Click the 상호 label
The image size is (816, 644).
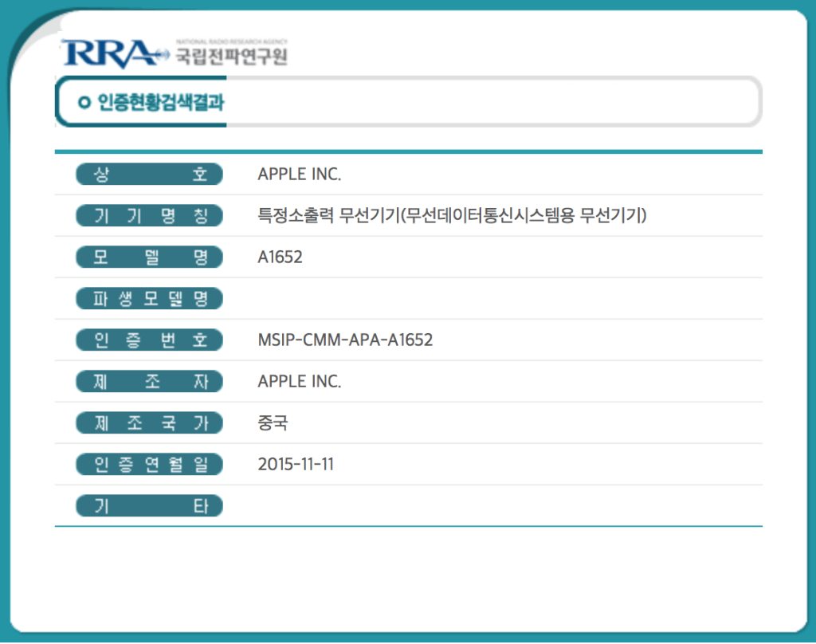coord(149,174)
